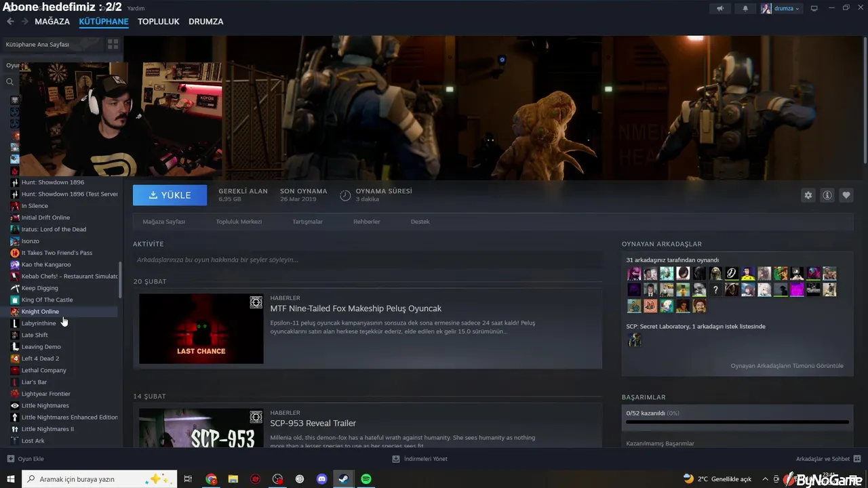The height and width of the screenshot is (488, 868).
Task: Click the Keep Digging pickaxe icon
Action: (x=15, y=288)
